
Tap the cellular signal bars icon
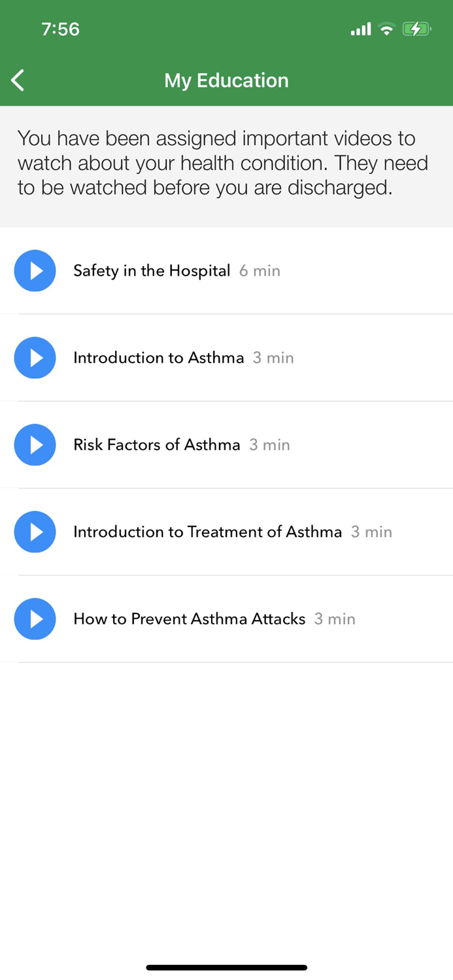point(361,29)
